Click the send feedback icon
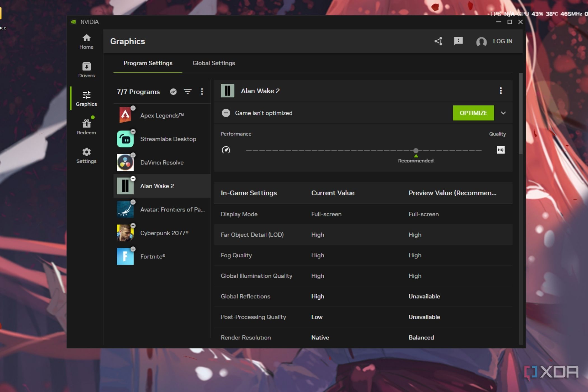This screenshot has height=392, width=588. (x=458, y=41)
